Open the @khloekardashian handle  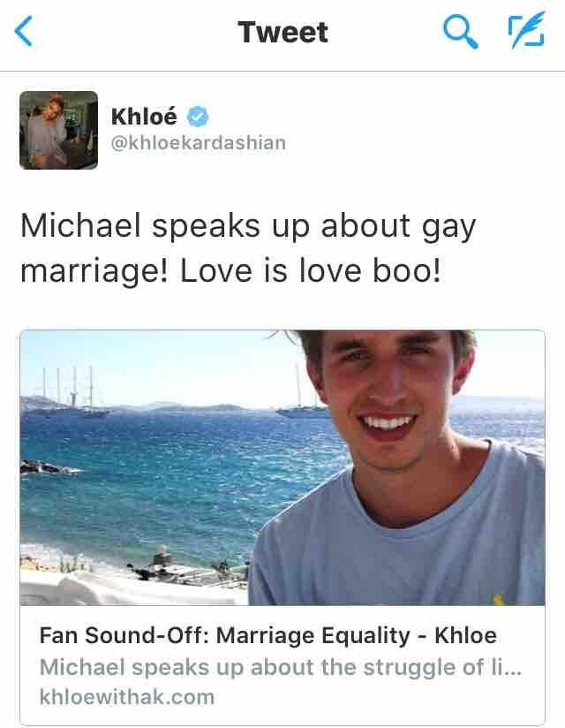tap(199, 142)
